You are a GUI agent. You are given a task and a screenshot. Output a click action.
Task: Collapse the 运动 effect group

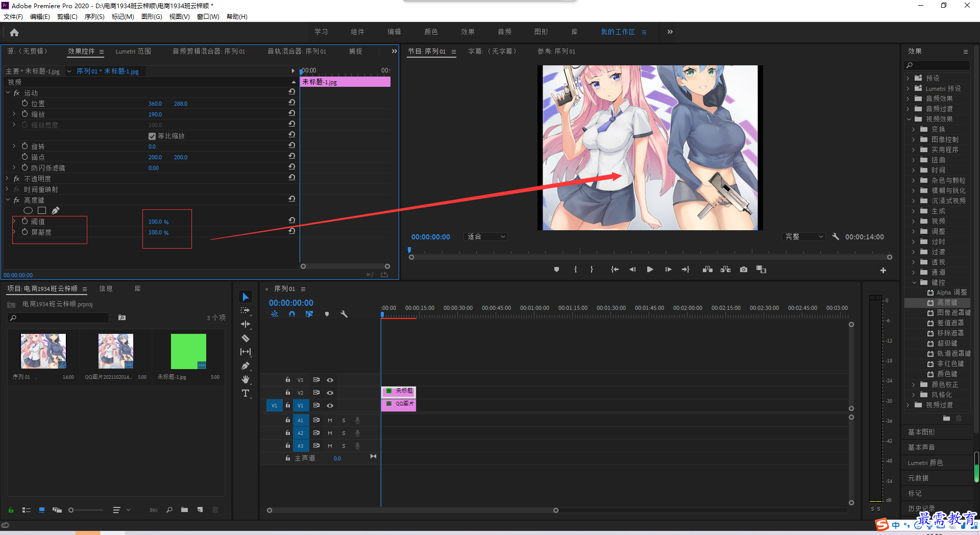pyautogui.click(x=8, y=93)
